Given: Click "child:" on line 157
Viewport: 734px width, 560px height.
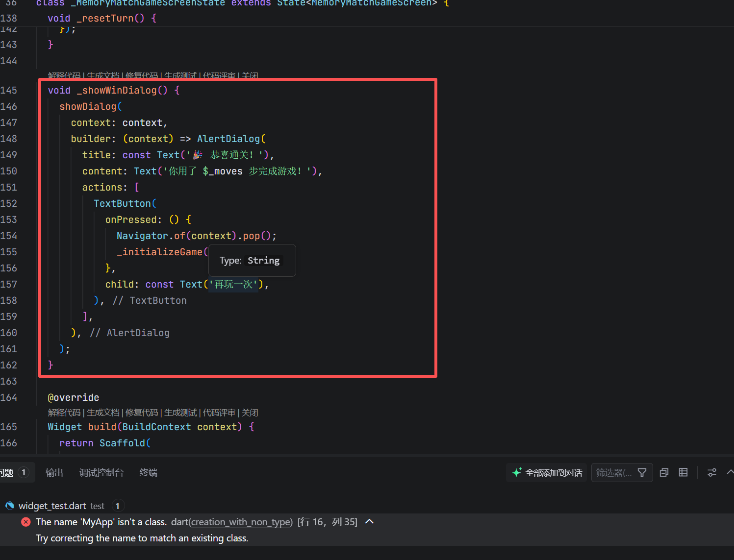Looking at the screenshot, I should [x=122, y=284].
